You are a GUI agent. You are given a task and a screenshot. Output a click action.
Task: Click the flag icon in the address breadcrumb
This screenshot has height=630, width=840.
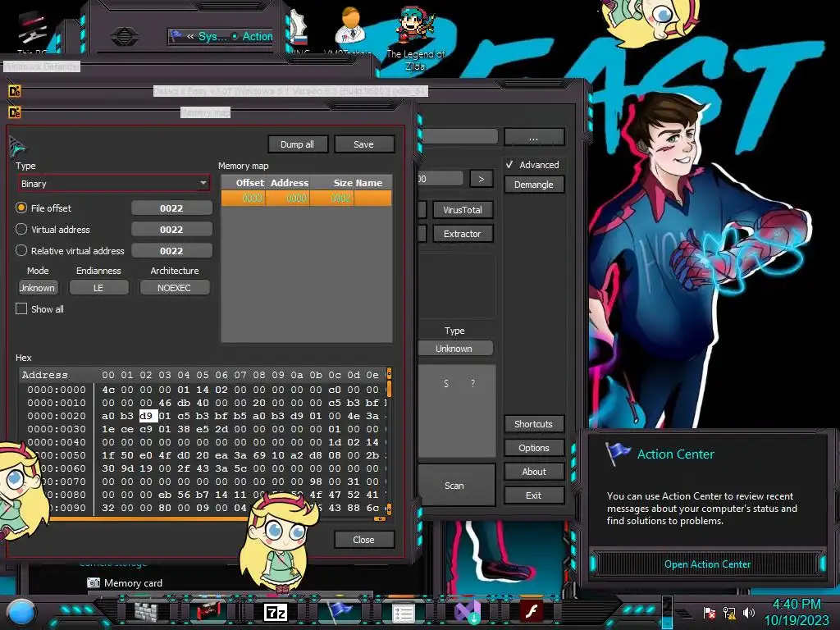click(176, 36)
